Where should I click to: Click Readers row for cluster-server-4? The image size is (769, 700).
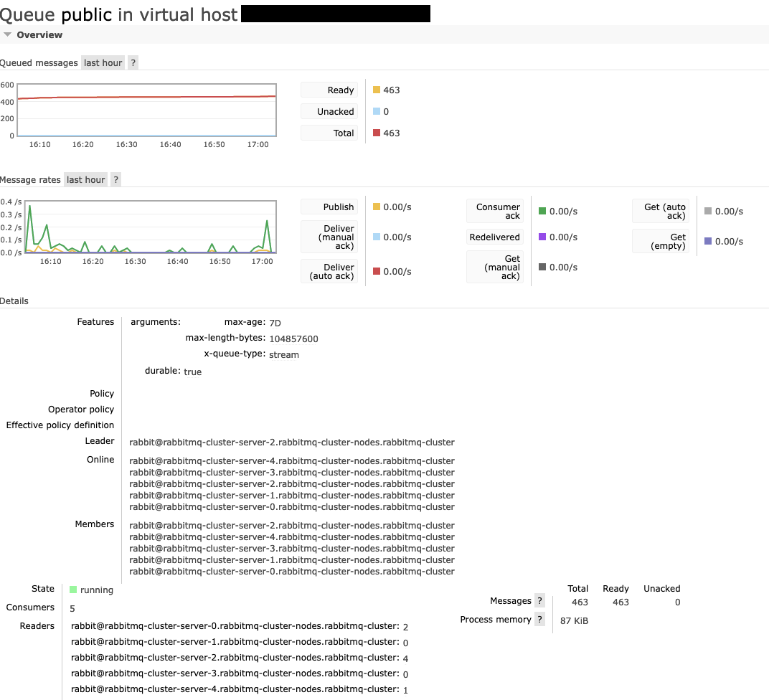tap(240, 689)
